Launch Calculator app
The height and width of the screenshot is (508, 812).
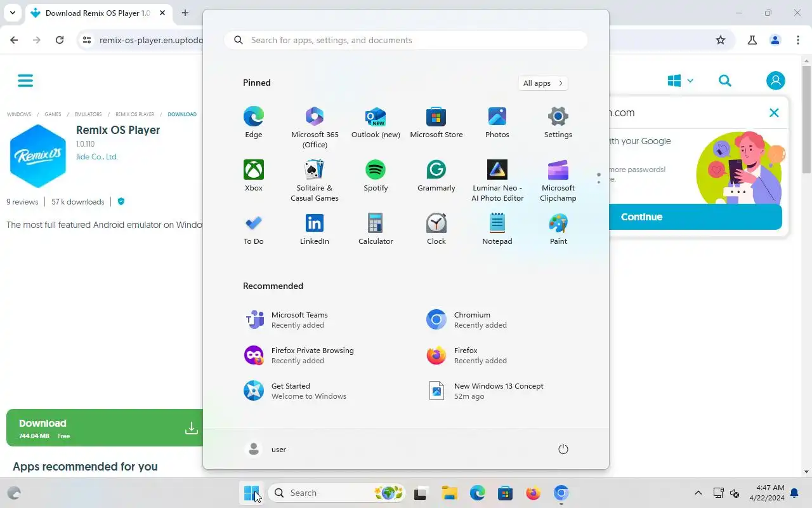tap(376, 229)
